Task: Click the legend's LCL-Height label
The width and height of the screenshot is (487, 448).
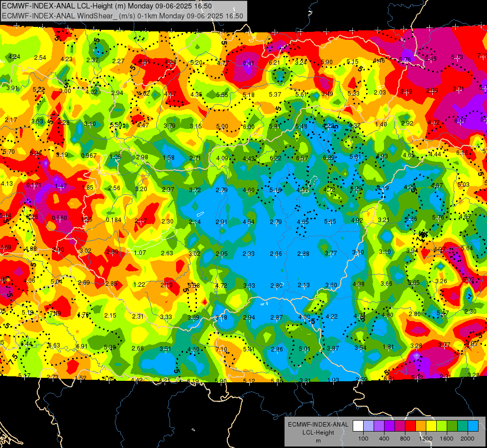Action: (x=318, y=433)
